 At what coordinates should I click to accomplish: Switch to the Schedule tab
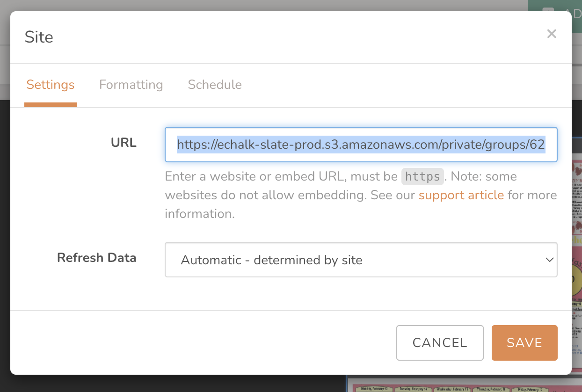pyautogui.click(x=215, y=85)
